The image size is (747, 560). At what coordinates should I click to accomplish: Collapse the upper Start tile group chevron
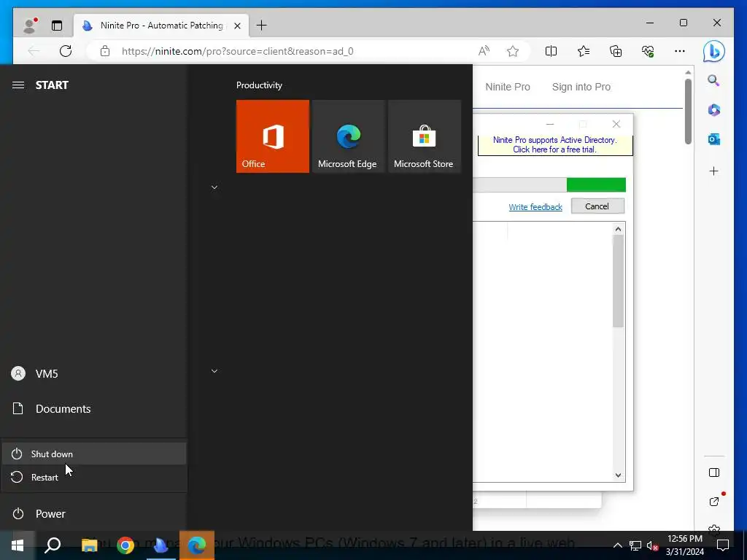pyautogui.click(x=214, y=187)
